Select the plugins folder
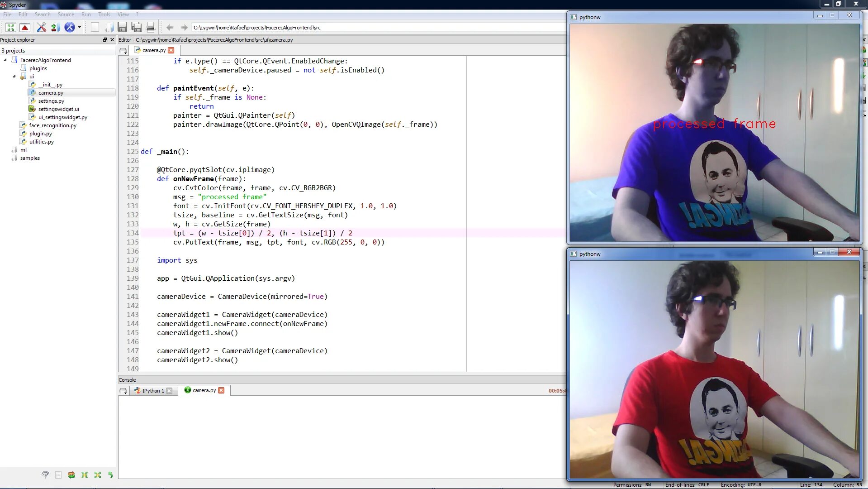868x489 pixels. click(x=38, y=68)
